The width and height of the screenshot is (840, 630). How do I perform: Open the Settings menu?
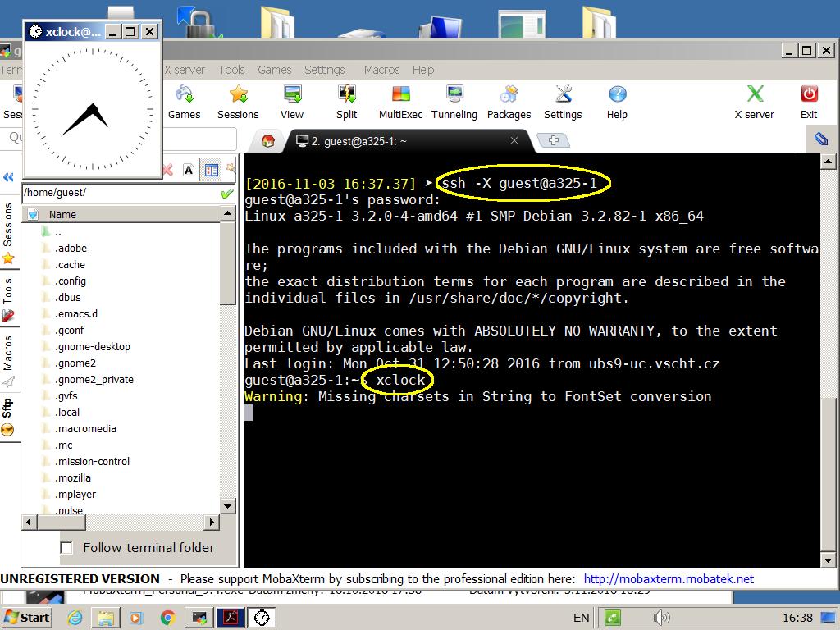tap(325, 70)
